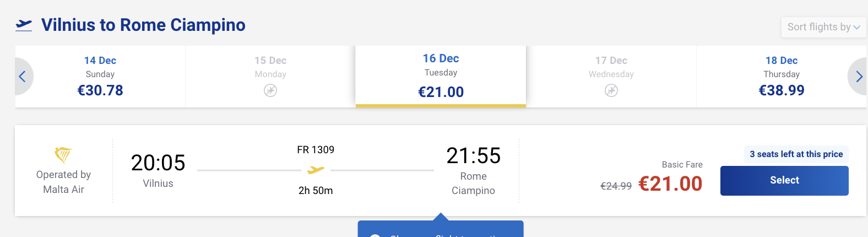Click the red €21.00 Basic Fare price

(x=670, y=184)
